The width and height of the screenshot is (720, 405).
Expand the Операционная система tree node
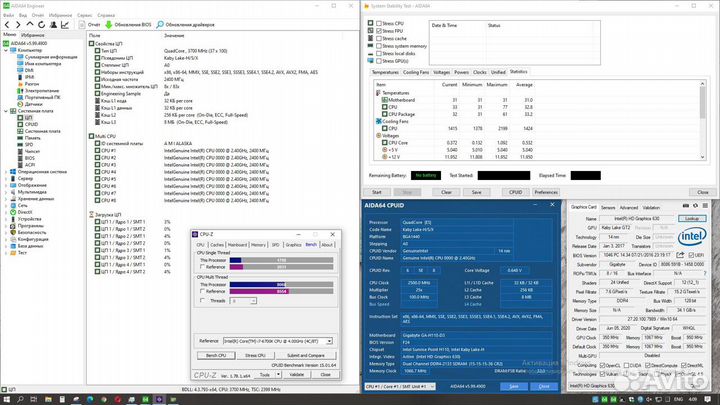(5, 171)
